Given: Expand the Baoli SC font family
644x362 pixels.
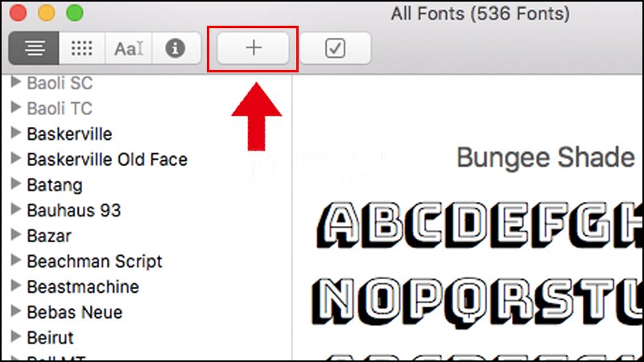Looking at the screenshot, I should pos(15,83).
